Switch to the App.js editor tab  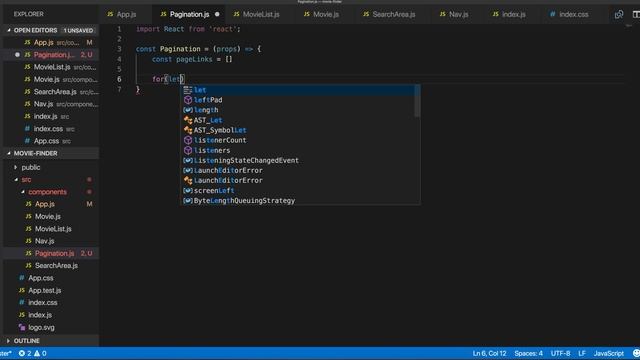tap(122, 14)
